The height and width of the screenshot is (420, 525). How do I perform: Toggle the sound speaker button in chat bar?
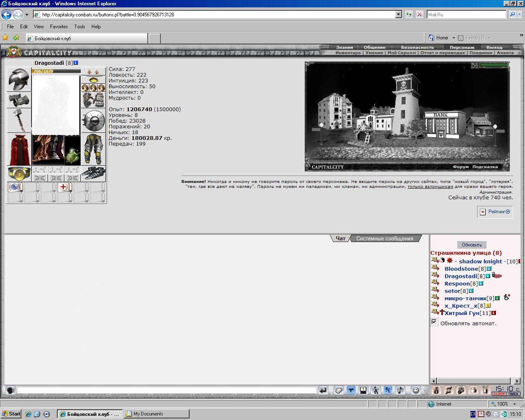click(x=400, y=390)
